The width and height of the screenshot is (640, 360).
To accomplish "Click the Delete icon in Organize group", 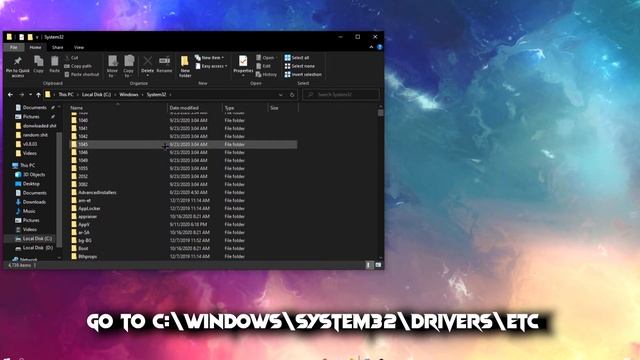I will pyautogui.click(x=147, y=65).
